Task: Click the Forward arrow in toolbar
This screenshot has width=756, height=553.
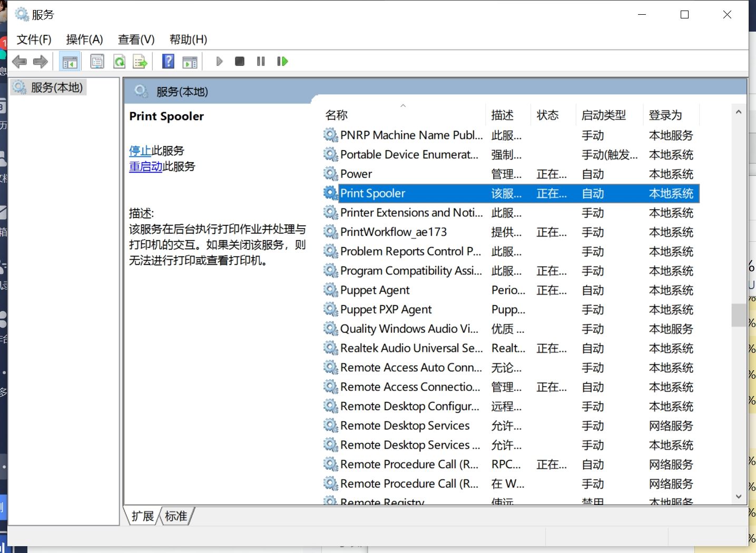Action: pyautogui.click(x=41, y=62)
